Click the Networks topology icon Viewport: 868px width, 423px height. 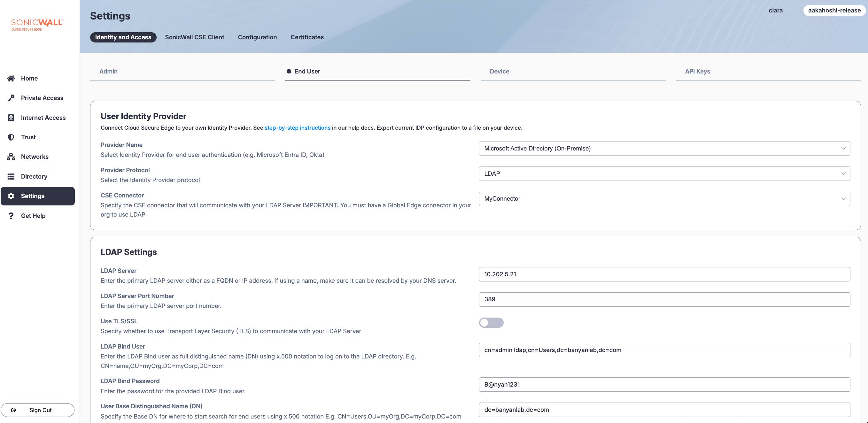click(11, 157)
